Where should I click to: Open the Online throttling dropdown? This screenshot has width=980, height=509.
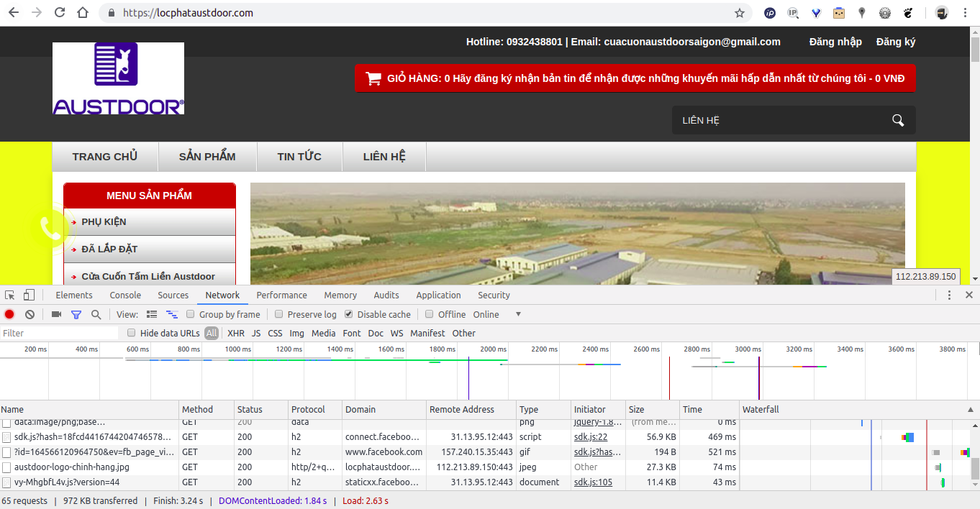496,314
